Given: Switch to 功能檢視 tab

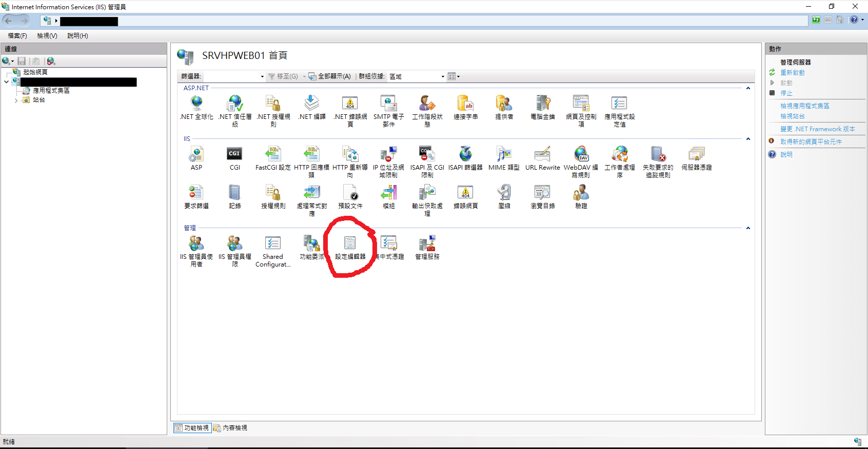Looking at the screenshot, I should coord(192,427).
